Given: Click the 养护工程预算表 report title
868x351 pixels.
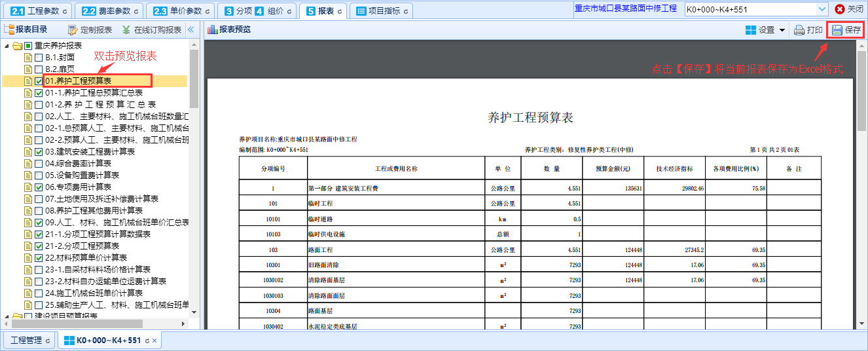Looking at the screenshot, I should pyautogui.click(x=530, y=118).
